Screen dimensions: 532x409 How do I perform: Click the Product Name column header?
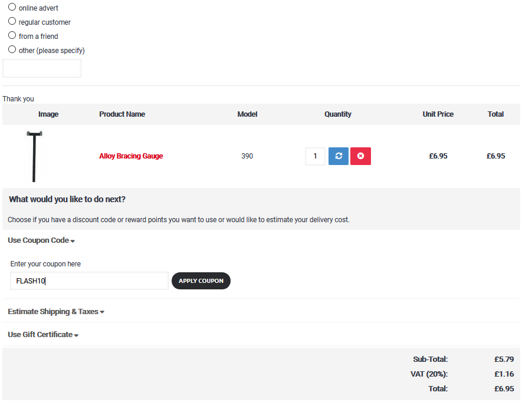point(122,114)
